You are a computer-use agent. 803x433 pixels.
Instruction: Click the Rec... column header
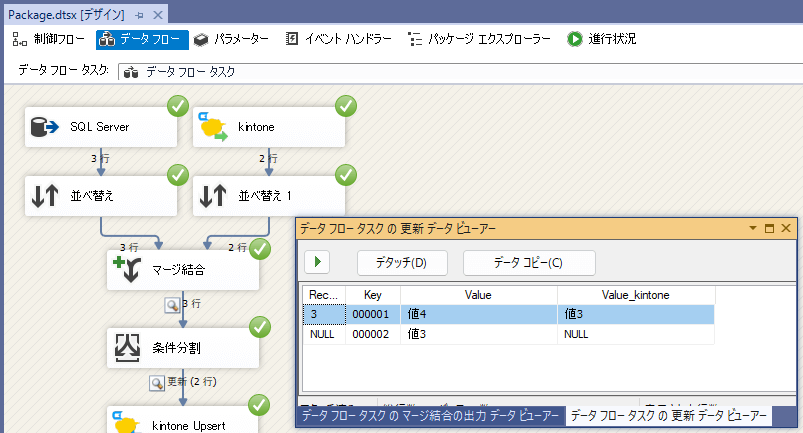(324, 295)
